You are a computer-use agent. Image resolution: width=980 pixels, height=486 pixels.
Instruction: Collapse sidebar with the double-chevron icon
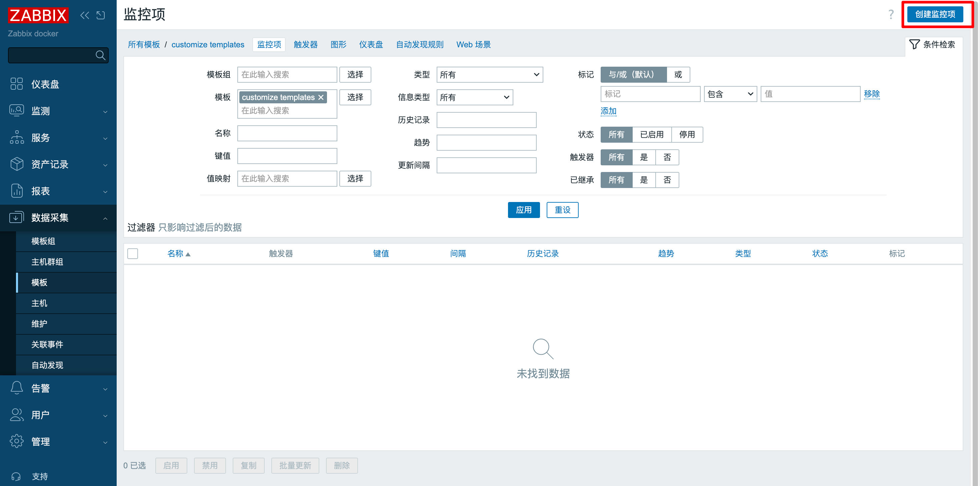85,15
